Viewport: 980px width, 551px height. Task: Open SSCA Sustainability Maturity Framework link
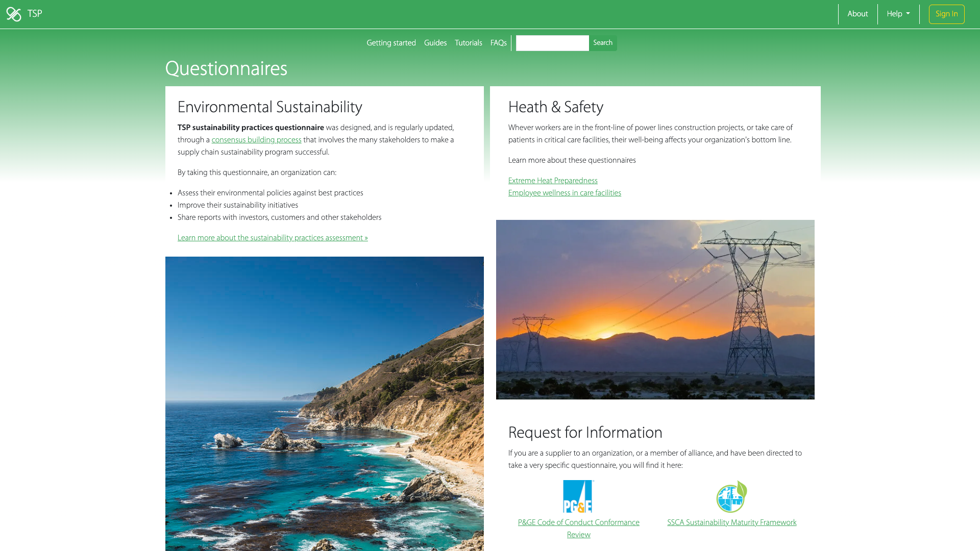coord(731,523)
